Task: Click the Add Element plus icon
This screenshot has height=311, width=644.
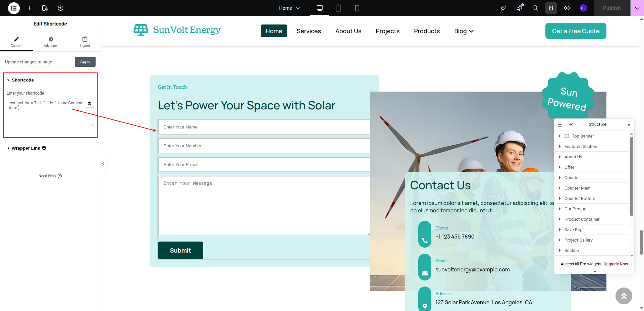Action: pyautogui.click(x=30, y=8)
